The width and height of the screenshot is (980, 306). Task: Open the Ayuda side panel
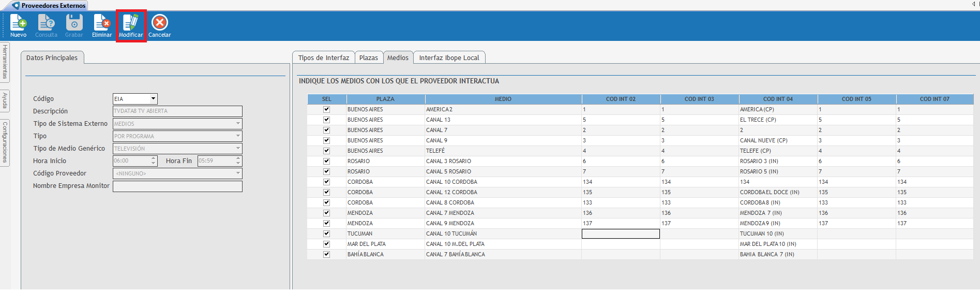5,100
